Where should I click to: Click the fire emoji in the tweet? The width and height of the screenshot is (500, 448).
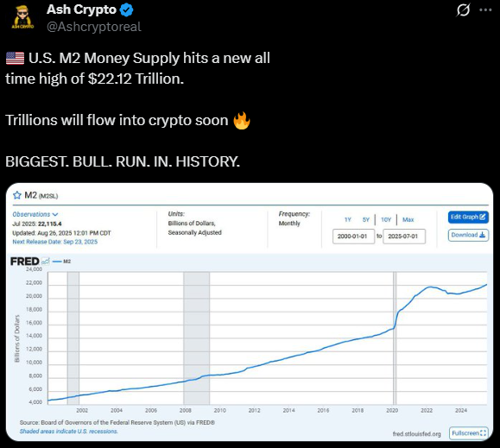pos(242,121)
